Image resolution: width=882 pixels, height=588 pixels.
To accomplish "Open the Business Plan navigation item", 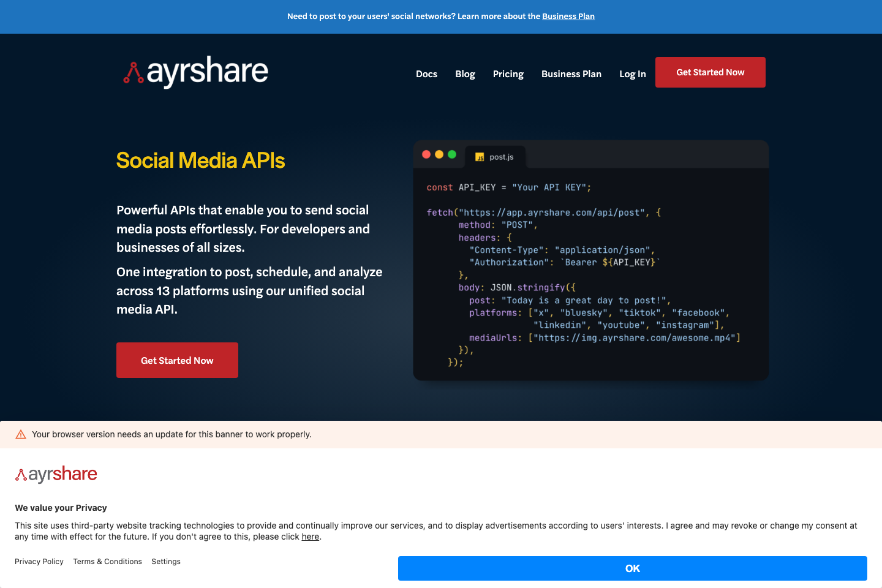I will [571, 73].
